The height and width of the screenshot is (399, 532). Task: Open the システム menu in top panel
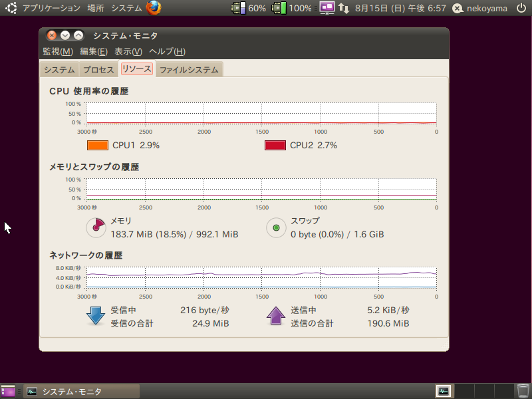click(x=126, y=8)
